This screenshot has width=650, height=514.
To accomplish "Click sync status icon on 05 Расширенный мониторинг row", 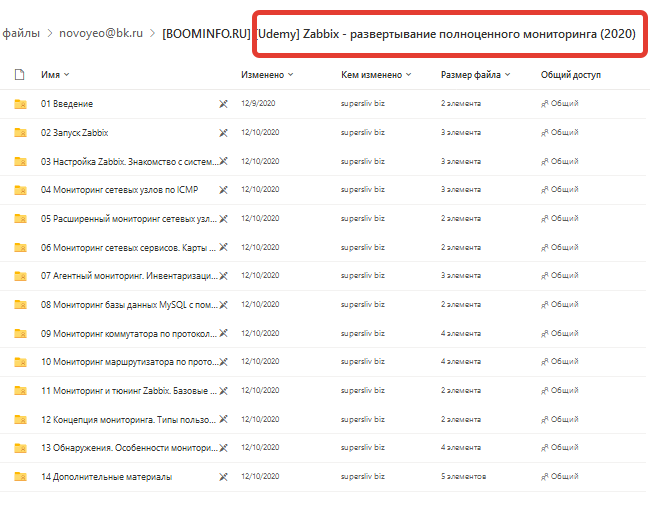I will coord(223,218).
